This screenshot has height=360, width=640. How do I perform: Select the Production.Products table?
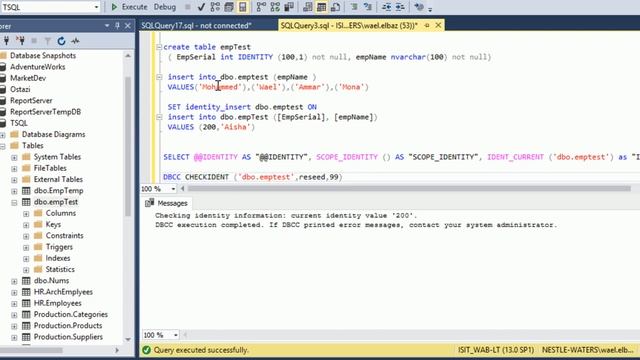tap(68, 325)
